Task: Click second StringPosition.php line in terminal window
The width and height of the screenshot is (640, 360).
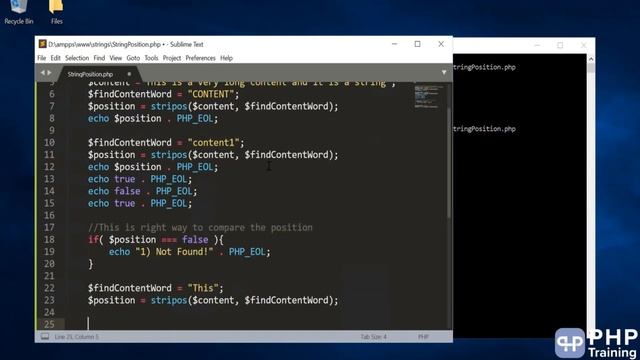Action: [484, 129]
